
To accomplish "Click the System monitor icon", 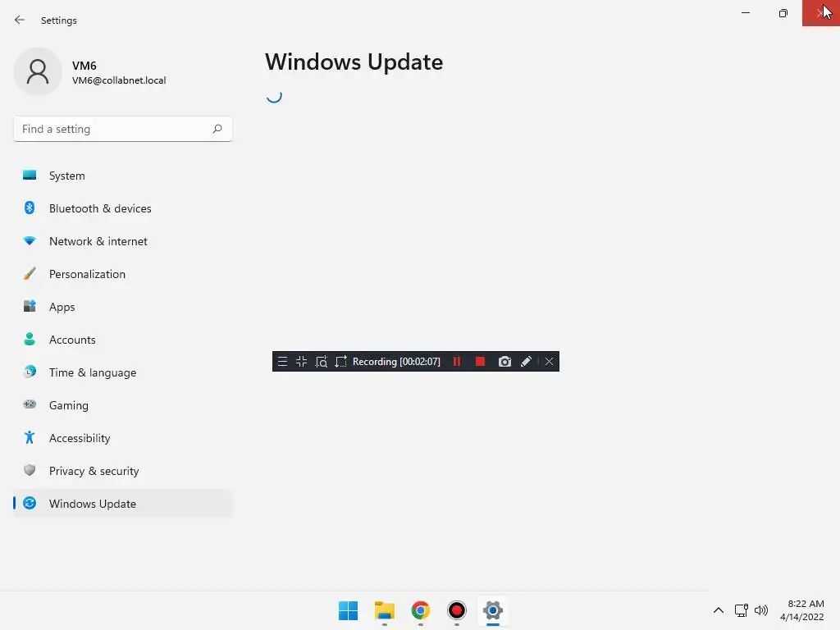I will [x=30, y=176].
